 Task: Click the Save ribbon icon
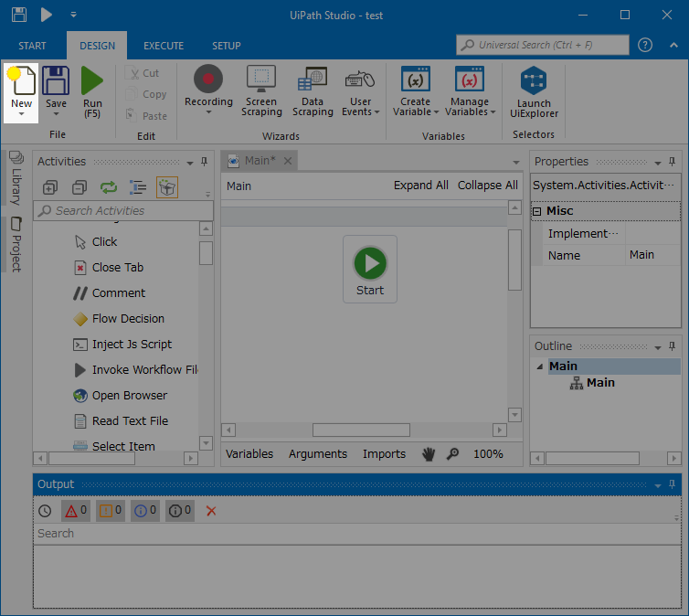pyautogui.click(x=56, y=80)
